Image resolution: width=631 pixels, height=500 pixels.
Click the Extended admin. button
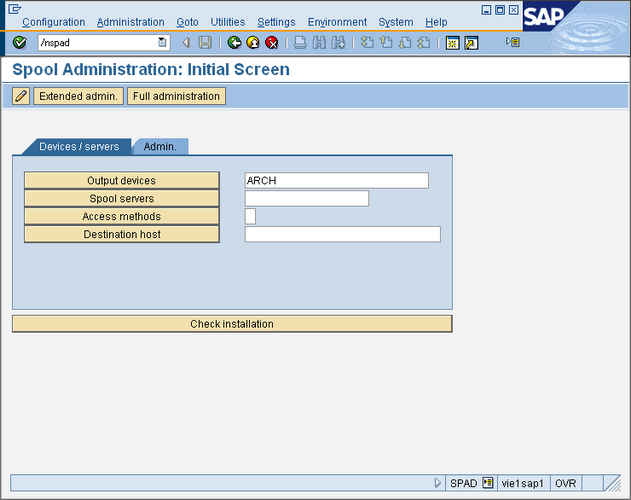point(79,96)
